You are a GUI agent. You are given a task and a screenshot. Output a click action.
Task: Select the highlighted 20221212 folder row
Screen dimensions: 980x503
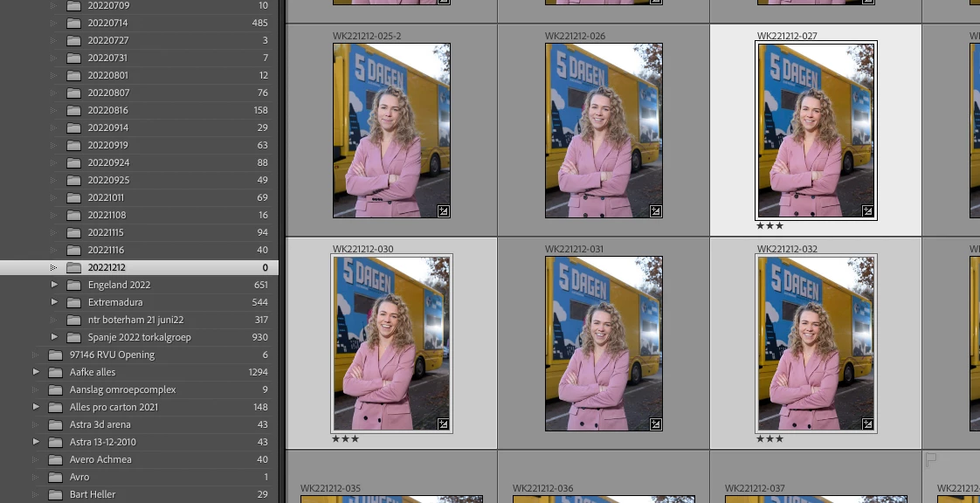tap(139, 267)
